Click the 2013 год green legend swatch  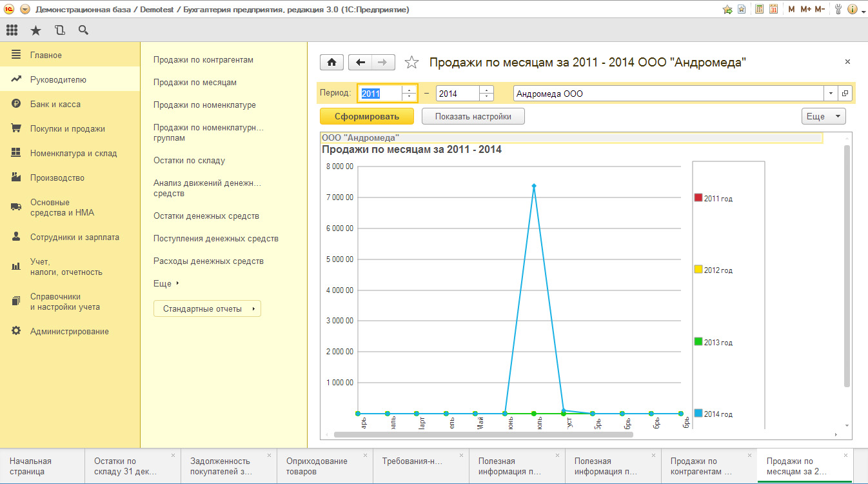click(x=698, y=342)
